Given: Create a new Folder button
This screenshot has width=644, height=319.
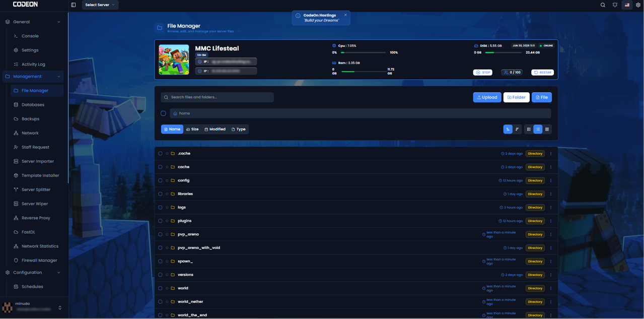Looking at the screenshot, I should click(516, 97).
